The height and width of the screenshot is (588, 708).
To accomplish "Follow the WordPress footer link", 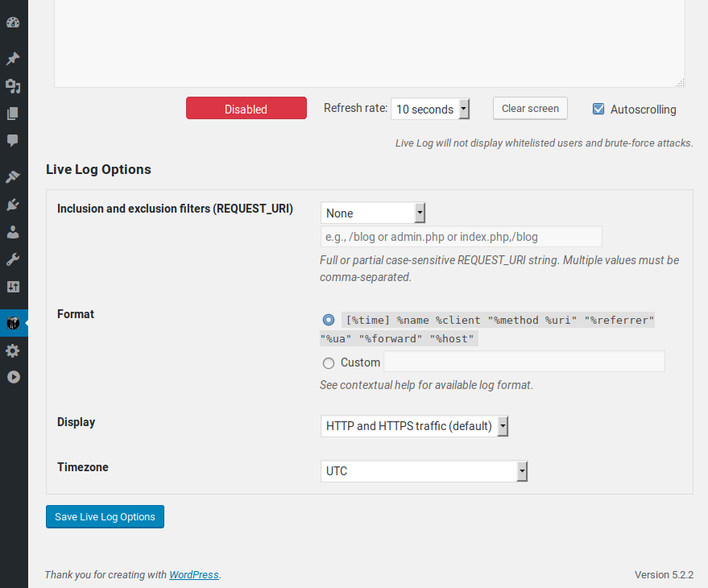I will click(193, 575).
